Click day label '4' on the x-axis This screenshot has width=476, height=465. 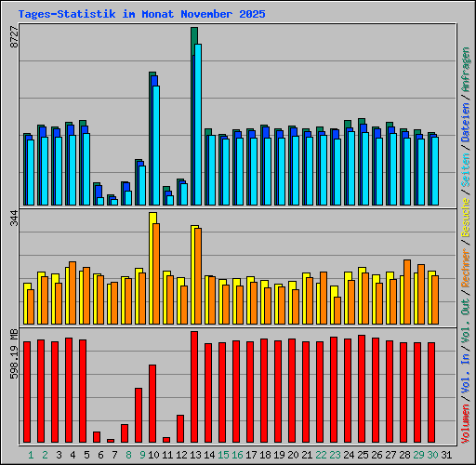(73, 455)
